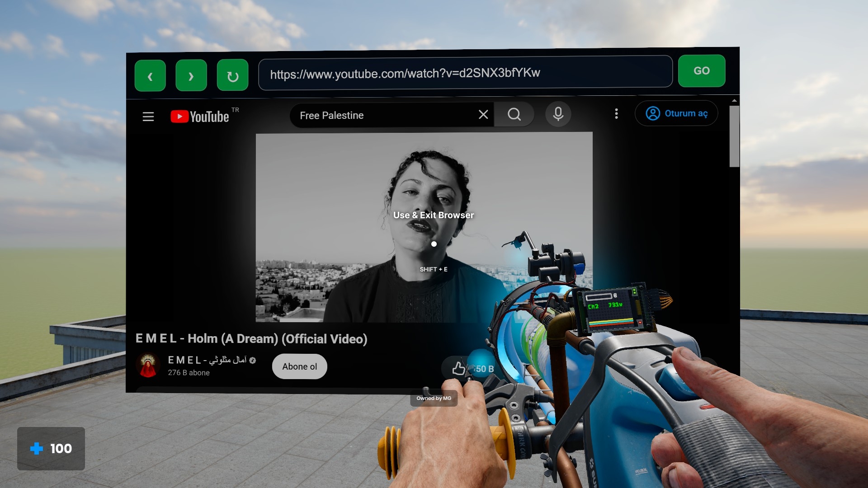Viewport: 868px width, 488px height.
Task: Select the browser URL address field
Action: click(x=465, y=73)
